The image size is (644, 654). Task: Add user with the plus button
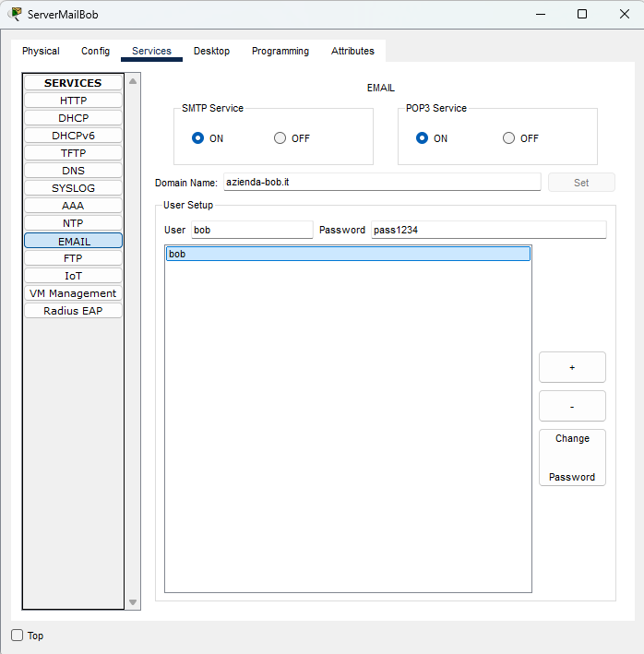point(572,367)
